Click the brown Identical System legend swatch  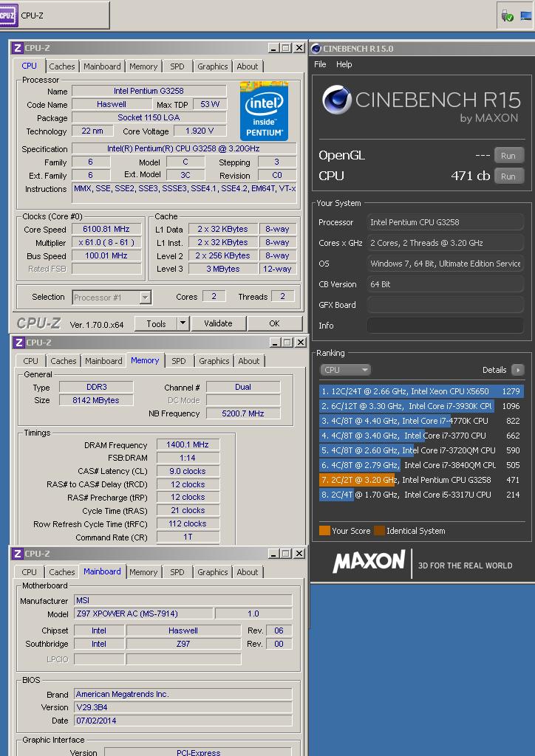pos(380,531)
